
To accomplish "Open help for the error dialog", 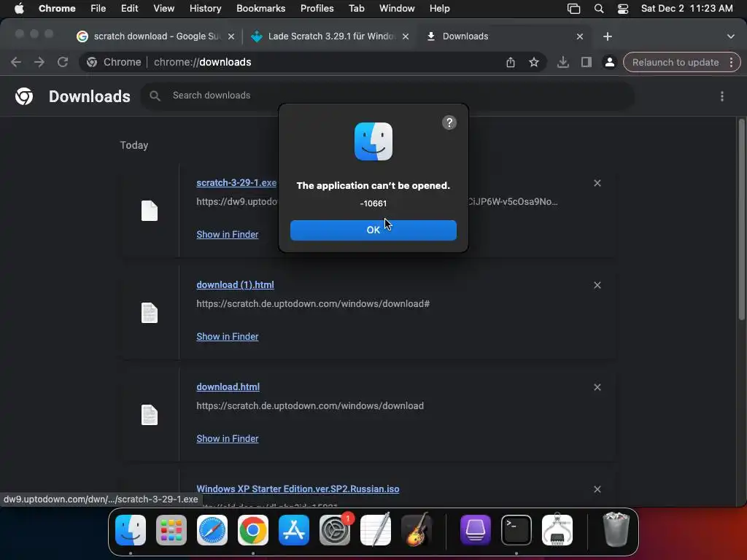I will [x=449, y=122].
